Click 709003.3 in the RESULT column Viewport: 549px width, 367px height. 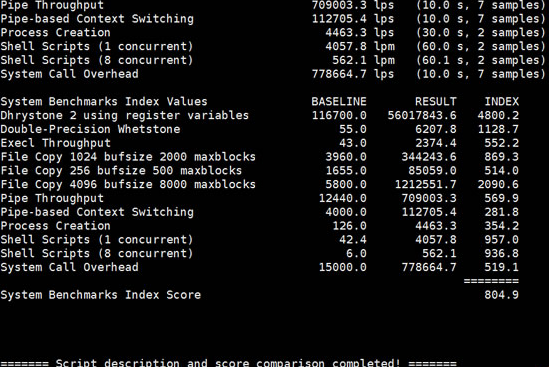(x=429, y=198)
